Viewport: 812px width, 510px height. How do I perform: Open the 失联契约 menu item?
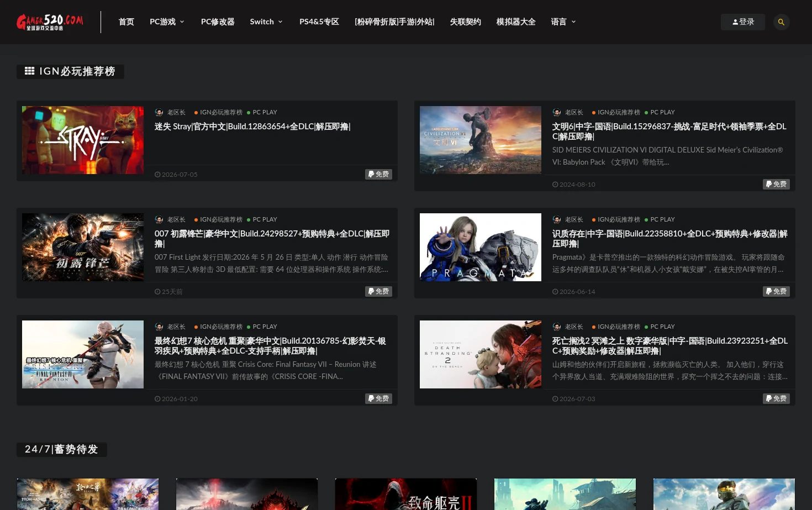pyautogui.click(x=466, y=22)
